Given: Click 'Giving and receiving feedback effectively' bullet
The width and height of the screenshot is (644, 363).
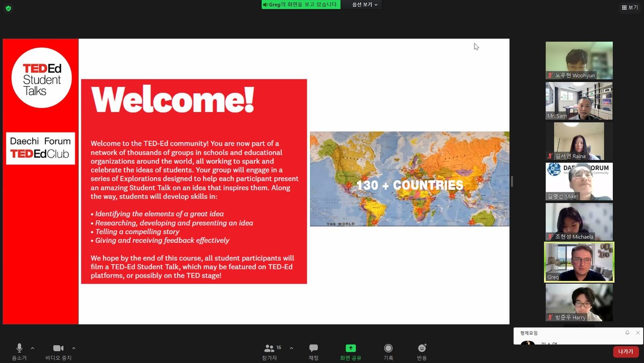Looking at the screenshot, I should point(160,241).
